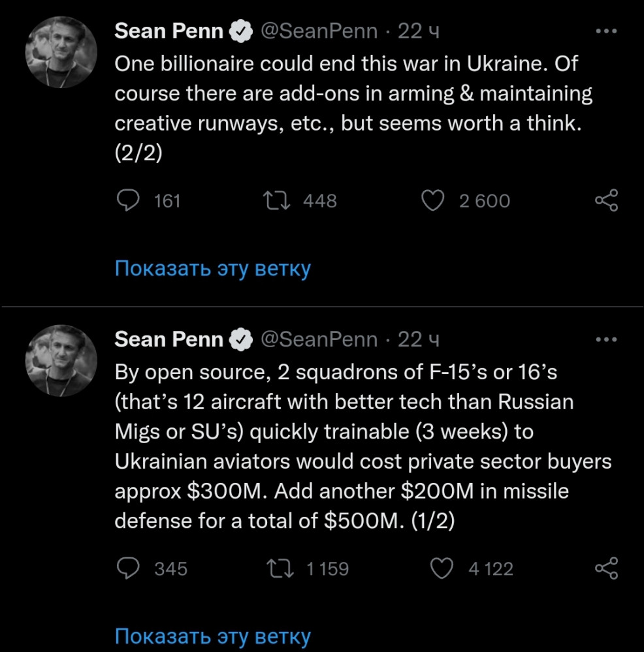Open @SeanPenn handle on second tweet

(319, 339)
